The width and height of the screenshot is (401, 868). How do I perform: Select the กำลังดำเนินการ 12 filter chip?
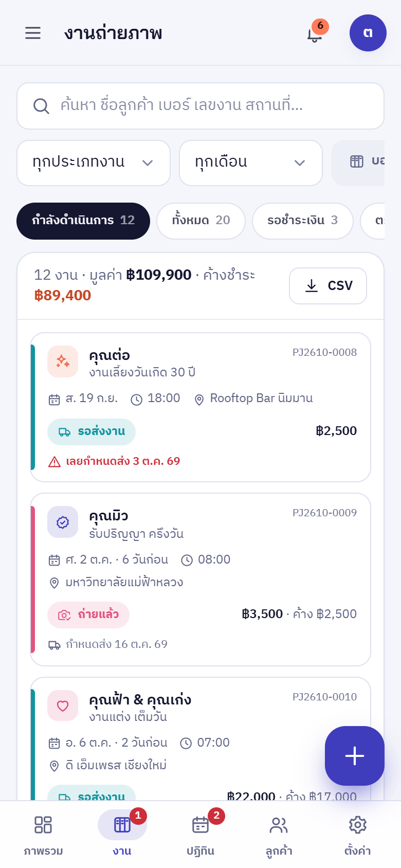83,221
